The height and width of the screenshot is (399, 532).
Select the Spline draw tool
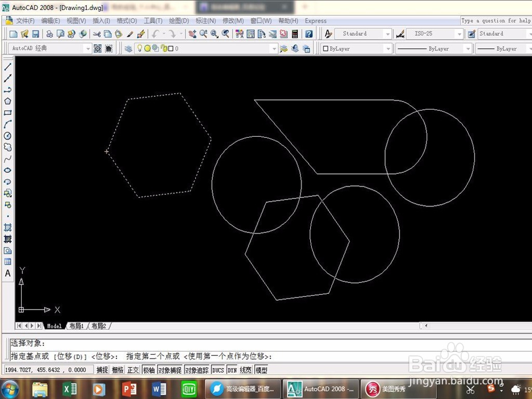click(7, 159)
